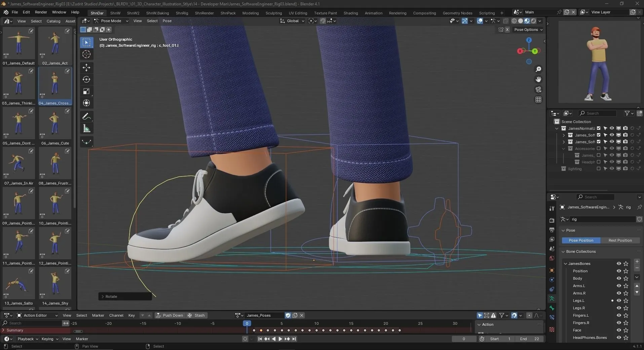Select the Move tool in the viewport toolbar
Screen dimensions: 644x350
click(86, 68)
